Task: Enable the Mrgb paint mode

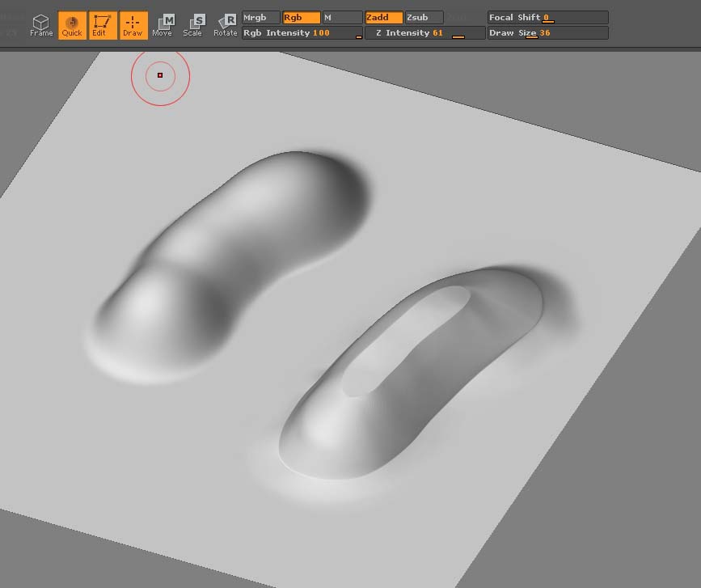Action: point(261,18)
